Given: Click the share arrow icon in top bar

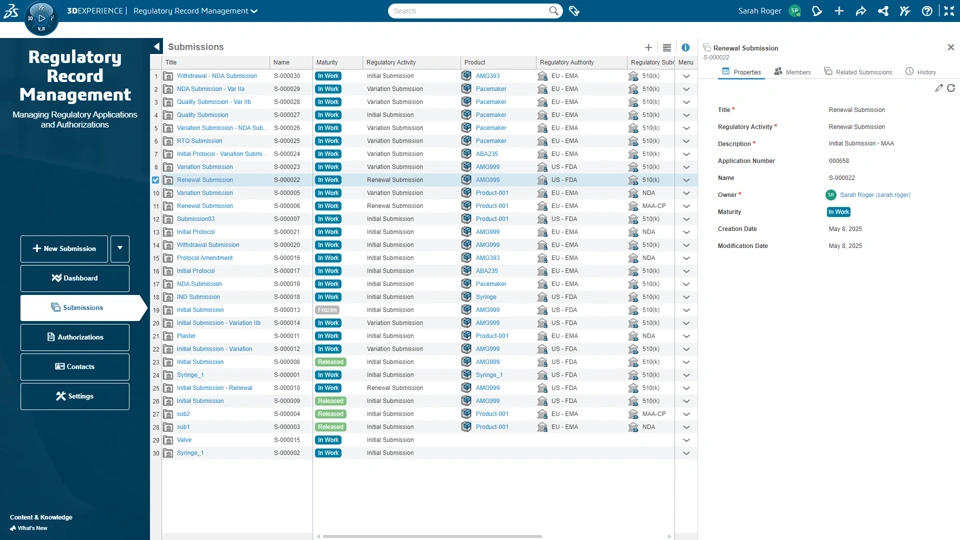Looking at the screenshot, I should point(861,11).
